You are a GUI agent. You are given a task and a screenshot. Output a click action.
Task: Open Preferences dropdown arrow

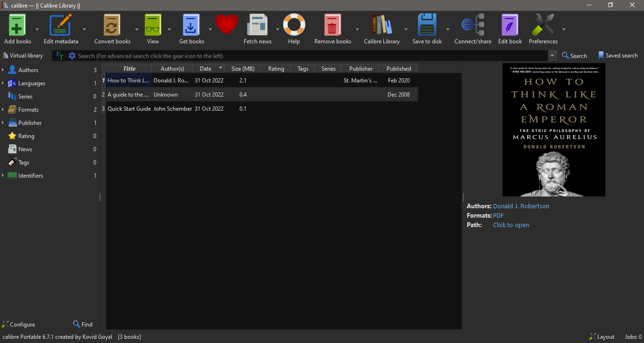click(564, 29)
